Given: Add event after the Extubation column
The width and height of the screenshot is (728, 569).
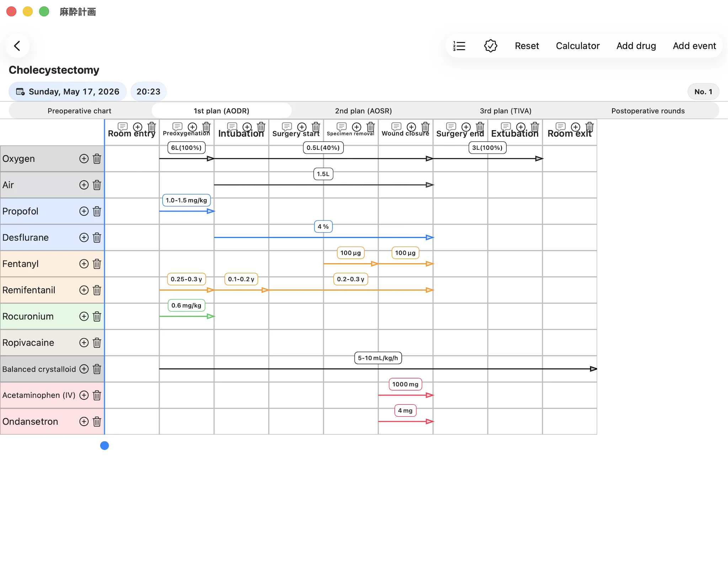Looking at the screenshot, I should click(x=521, y=127).
